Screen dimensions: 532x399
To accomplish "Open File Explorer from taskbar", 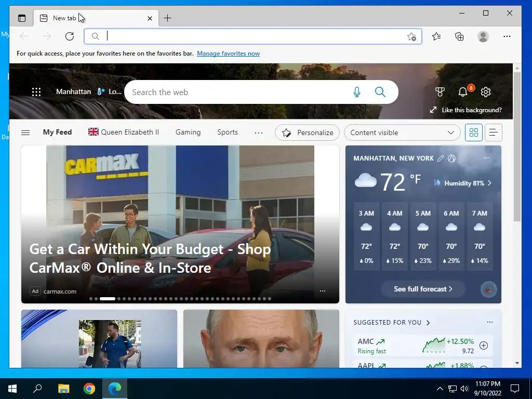I will (63, 389).
